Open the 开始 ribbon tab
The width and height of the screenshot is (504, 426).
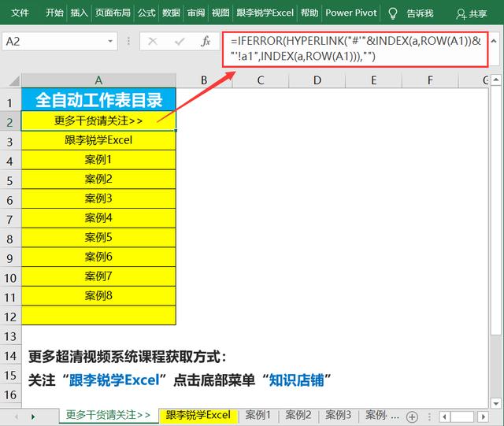pyautogui.click(x=54, y=13)
